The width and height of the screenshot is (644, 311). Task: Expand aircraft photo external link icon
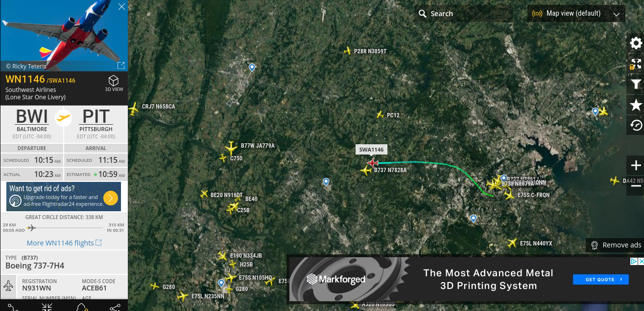pyautogui.click(x=121, y=66)
